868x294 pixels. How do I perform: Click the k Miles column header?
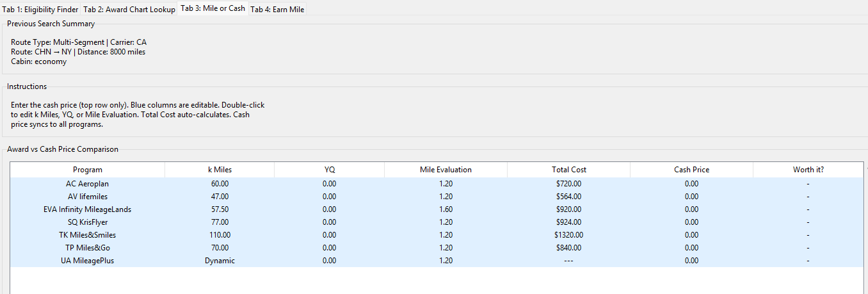coord(220,170)
